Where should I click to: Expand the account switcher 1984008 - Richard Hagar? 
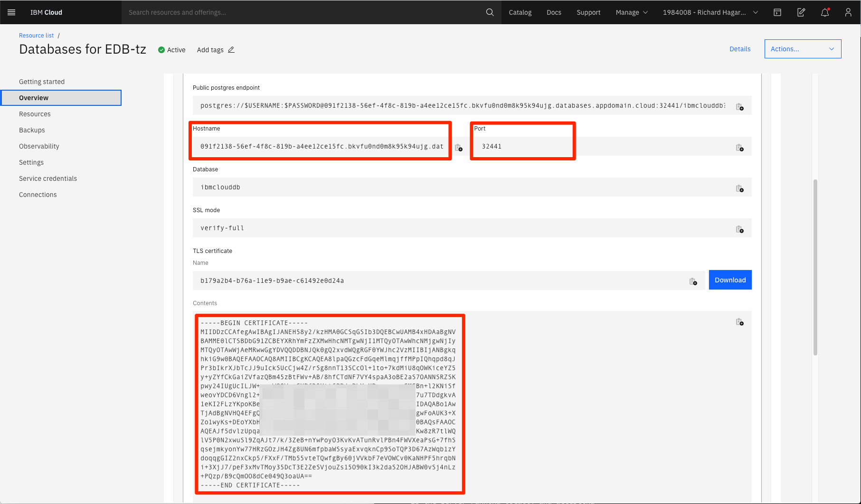[x=710, y=12]
